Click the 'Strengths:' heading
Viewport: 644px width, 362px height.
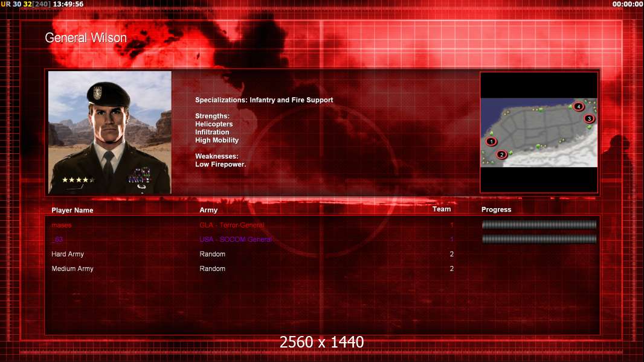click(x=212, y=116)
